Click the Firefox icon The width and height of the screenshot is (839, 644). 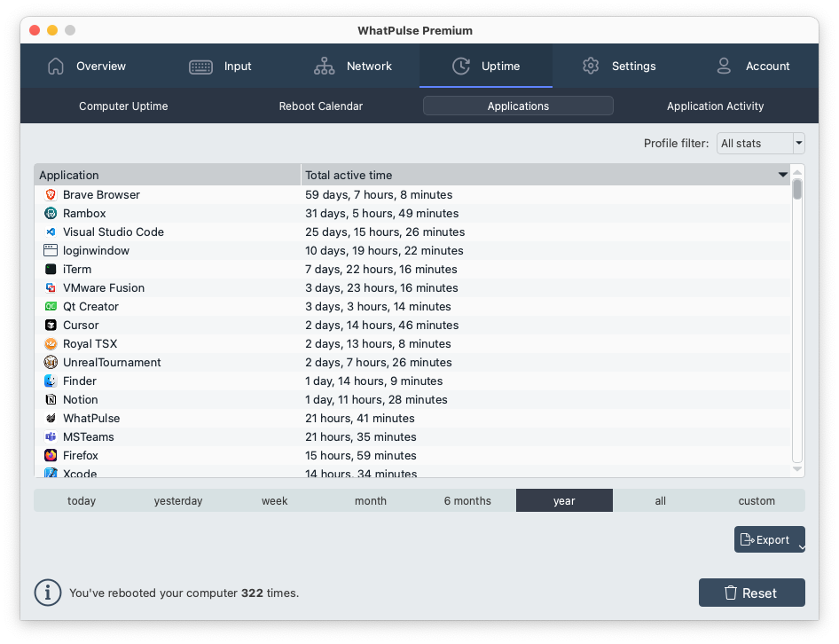click(x=51, y=456)
